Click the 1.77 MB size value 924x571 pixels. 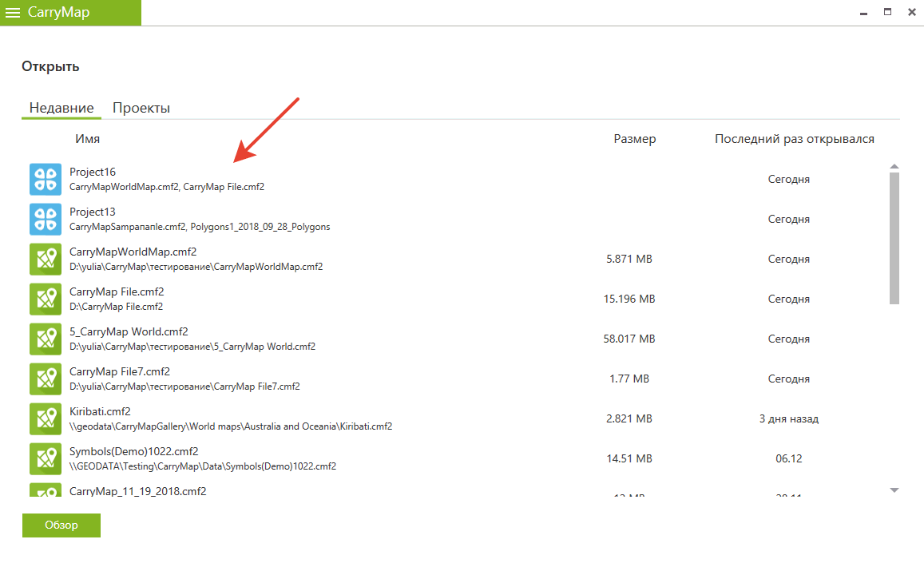629,379
